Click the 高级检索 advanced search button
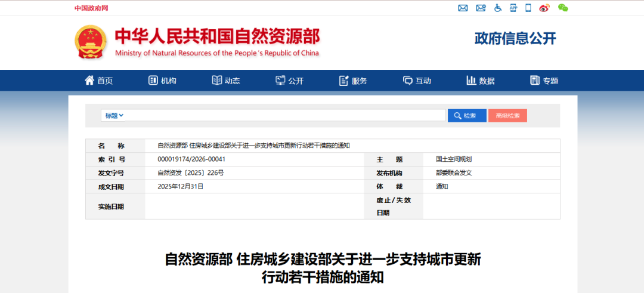 click(x=507, y=116)
